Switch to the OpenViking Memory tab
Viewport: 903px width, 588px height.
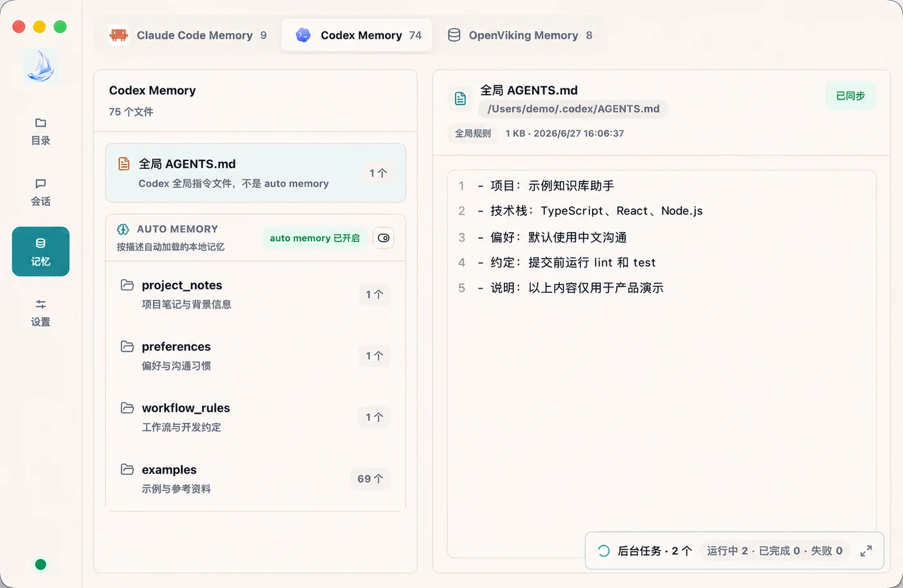tap(520, 35)
